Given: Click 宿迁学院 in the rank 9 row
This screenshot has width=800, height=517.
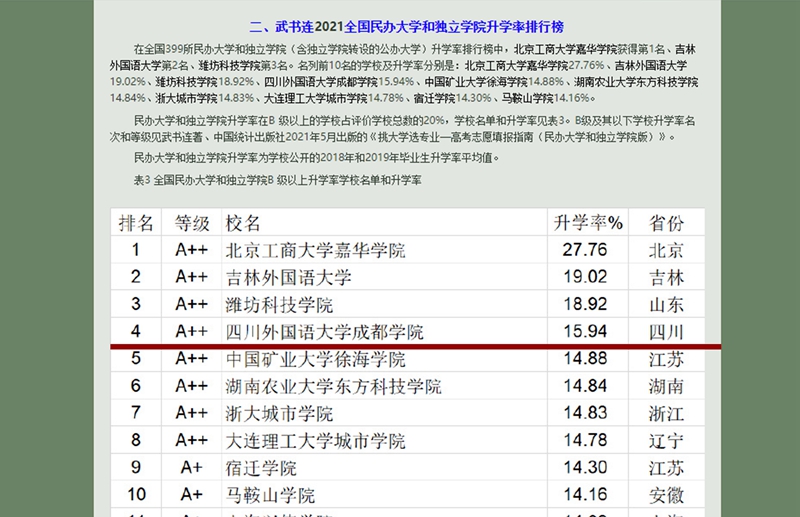Looking at the screenshot, I should [x=262, y=467].
